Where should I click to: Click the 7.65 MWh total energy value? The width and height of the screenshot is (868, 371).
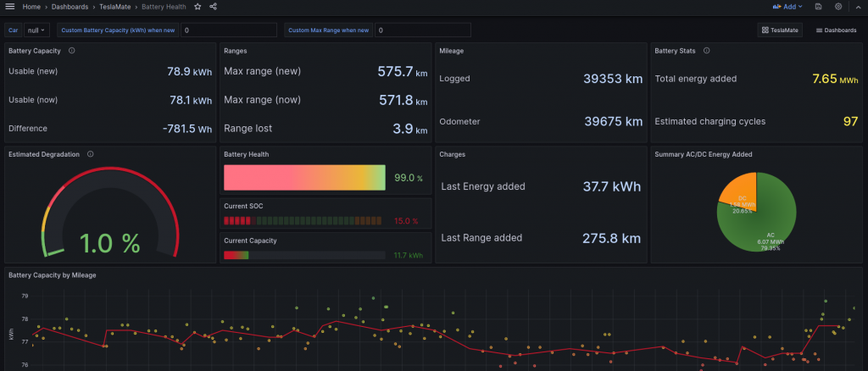(835, 79)
